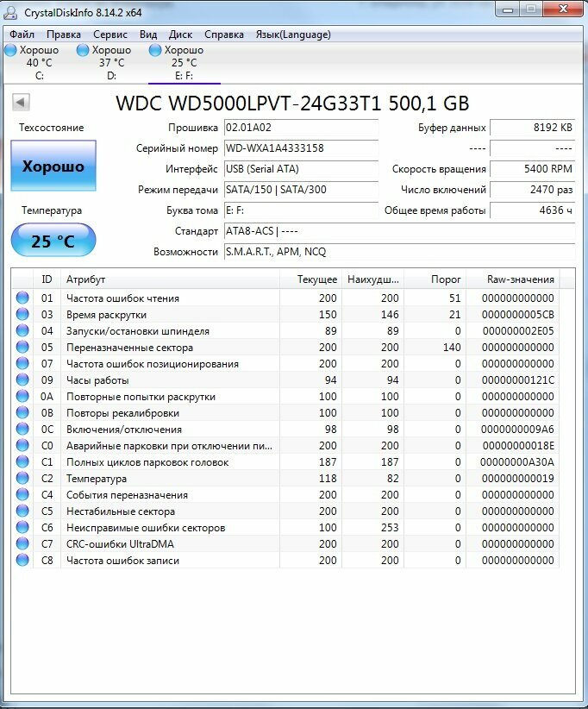This screenshot has height=709, width=588.
Task: Click the ID column header
Action: click(47, 279)
